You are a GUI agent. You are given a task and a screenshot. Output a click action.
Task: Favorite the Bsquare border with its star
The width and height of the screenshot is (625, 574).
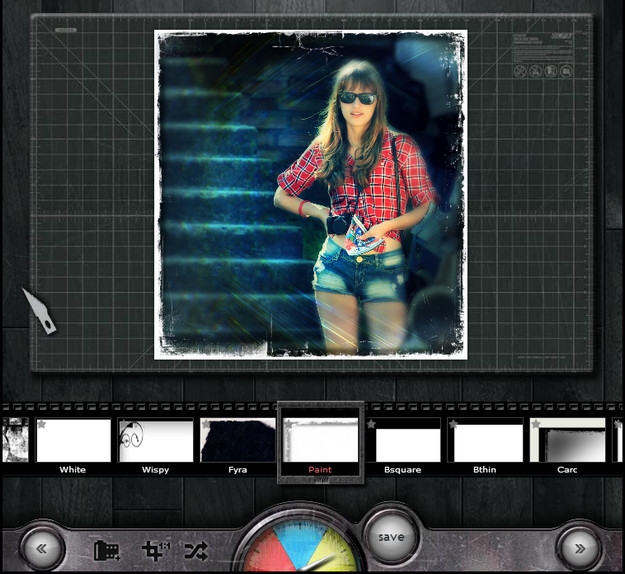[371, 424]
